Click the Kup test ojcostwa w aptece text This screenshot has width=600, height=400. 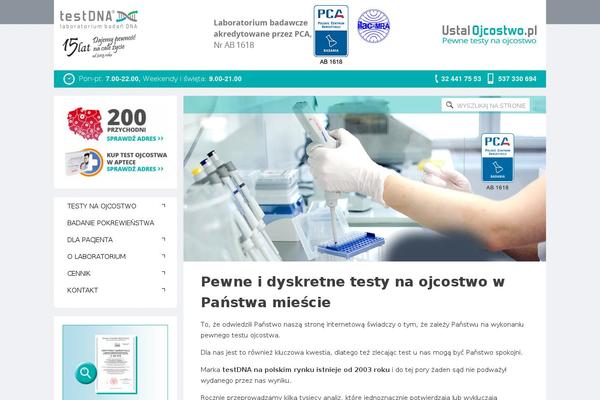click(137, 158)
